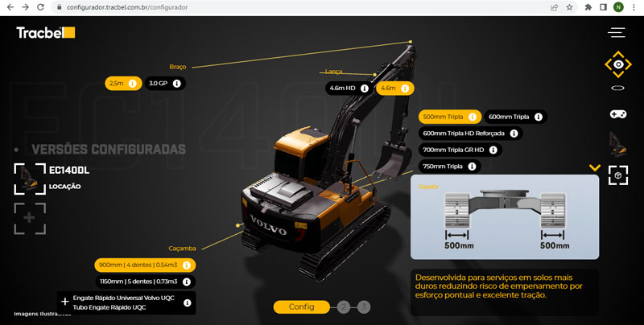
Task: Collapse options with yellow chevron down
Action: click(x=595, y=167)
